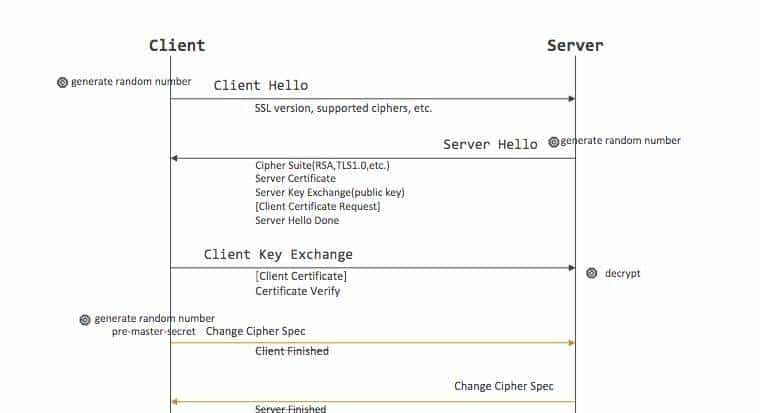Image resolution: width=760 pixels, height=413 pixels.
Task: Click the Server Hello Done line
Action: tap(297, 220)
